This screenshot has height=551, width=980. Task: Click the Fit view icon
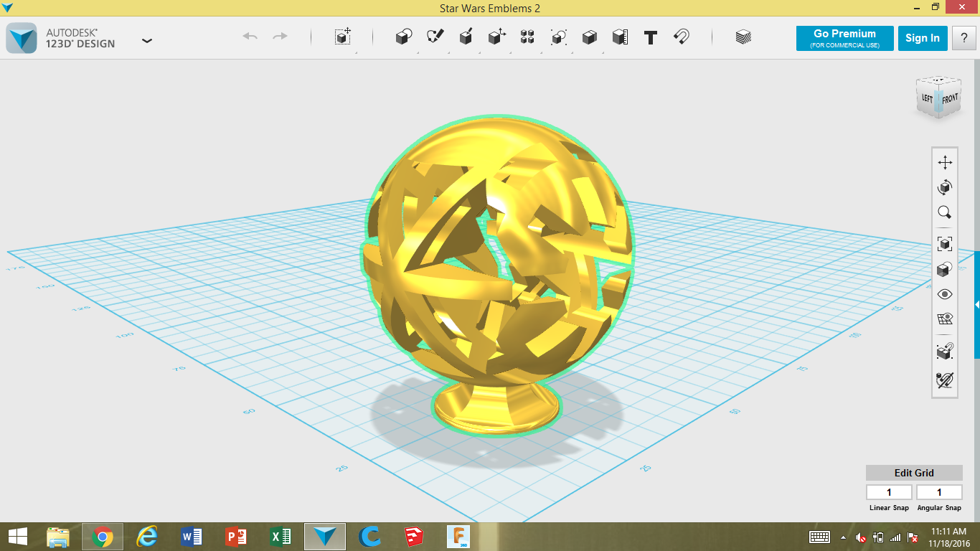[x=945, y=244]
